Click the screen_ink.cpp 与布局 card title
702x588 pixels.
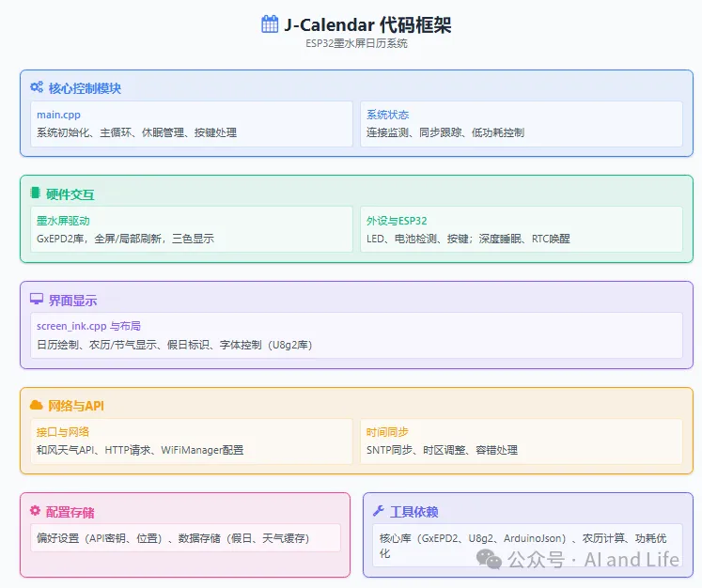click(88, 326)
